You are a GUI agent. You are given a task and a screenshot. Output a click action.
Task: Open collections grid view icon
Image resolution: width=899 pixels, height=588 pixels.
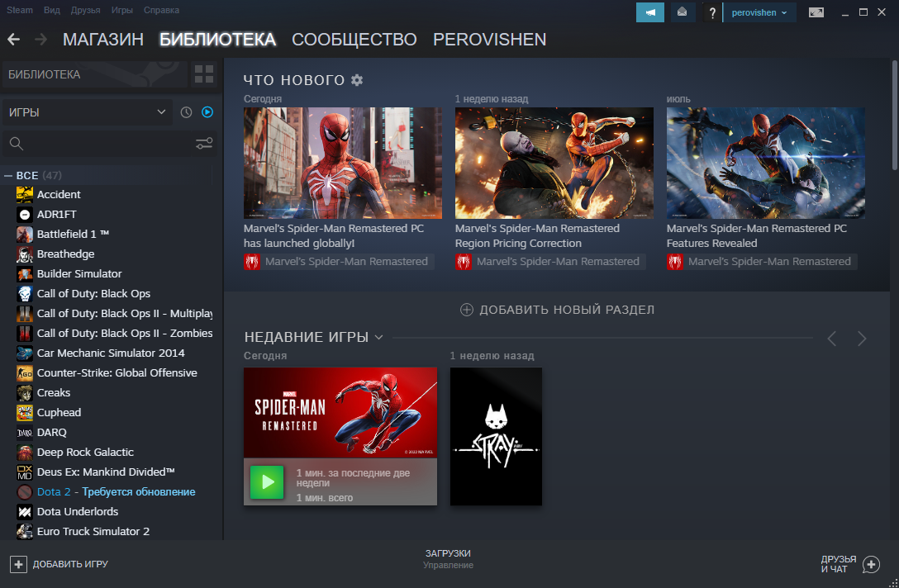[203, 74]
